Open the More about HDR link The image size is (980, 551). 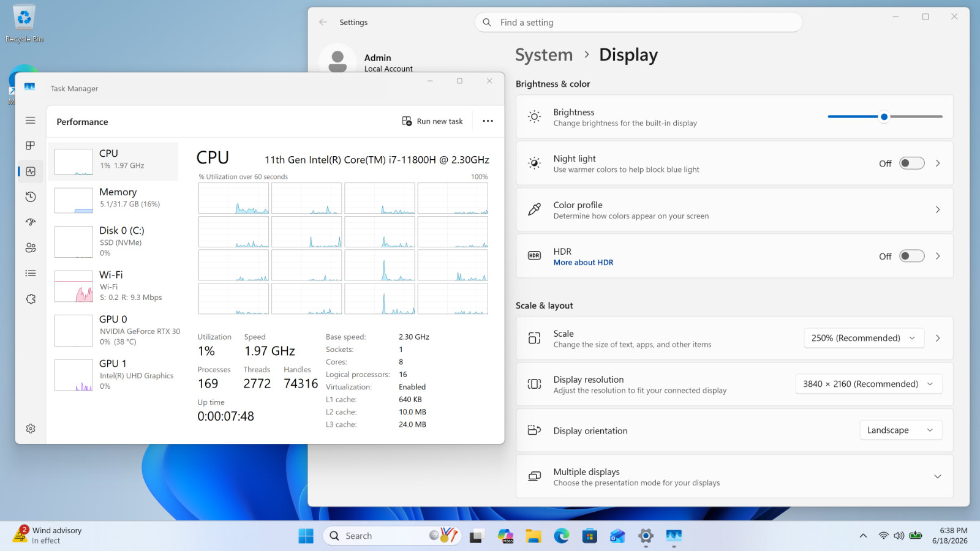click(x=583, y=263)
